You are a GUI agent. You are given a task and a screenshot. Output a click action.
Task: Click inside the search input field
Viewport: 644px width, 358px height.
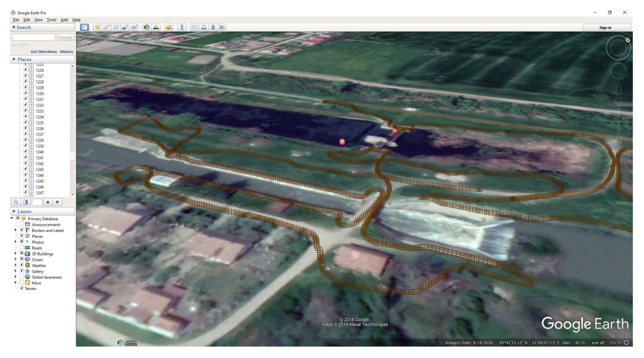coord(33,37)
